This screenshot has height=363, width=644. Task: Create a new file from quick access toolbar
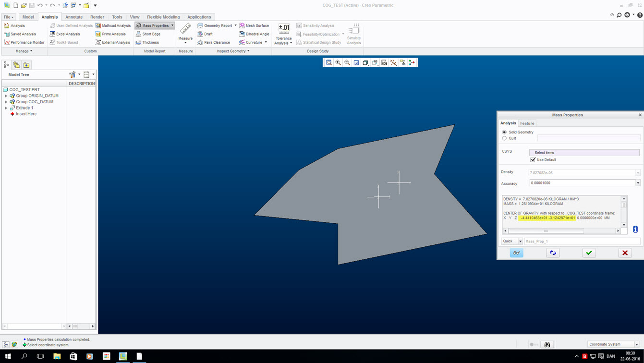point(15,5)
